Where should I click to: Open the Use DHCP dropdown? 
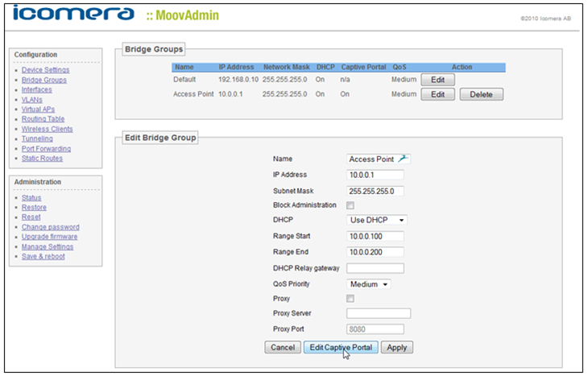click(376, 220)
